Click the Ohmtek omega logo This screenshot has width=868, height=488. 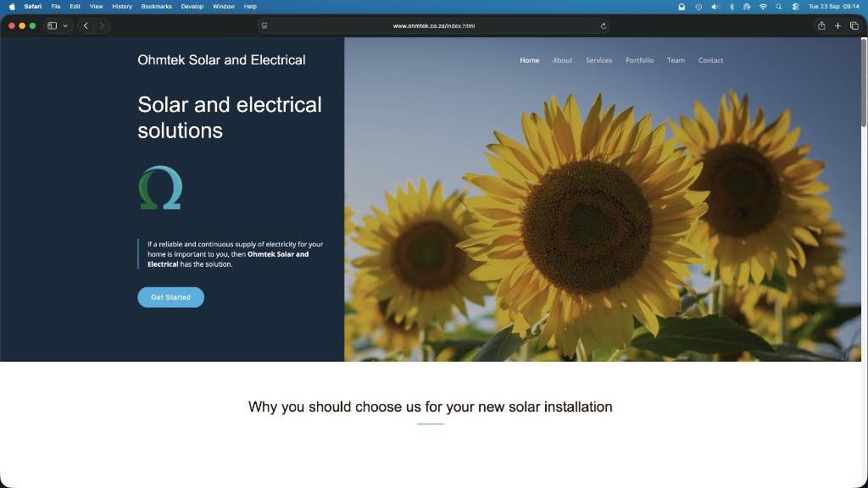pyautogui.click(x=160, y=187)
